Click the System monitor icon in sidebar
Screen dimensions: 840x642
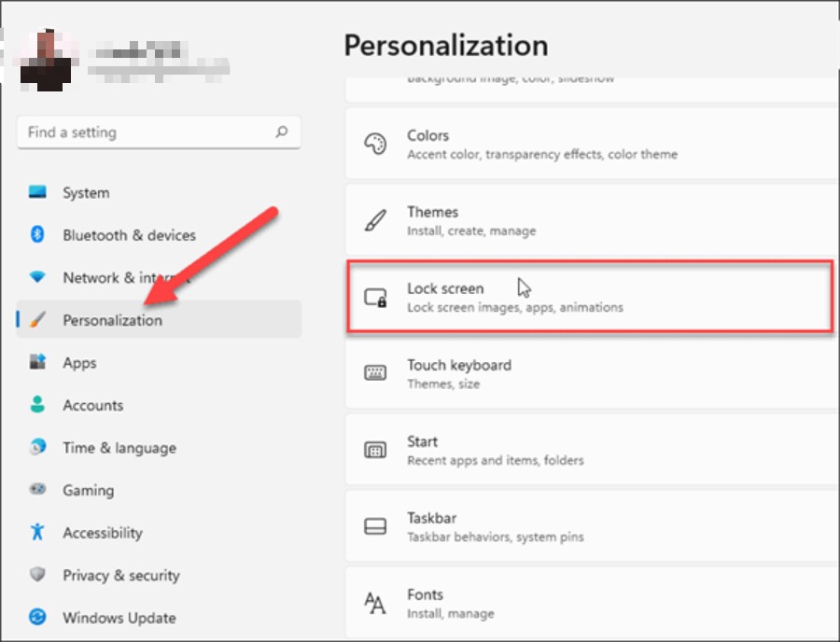click(x=37, y=192)
